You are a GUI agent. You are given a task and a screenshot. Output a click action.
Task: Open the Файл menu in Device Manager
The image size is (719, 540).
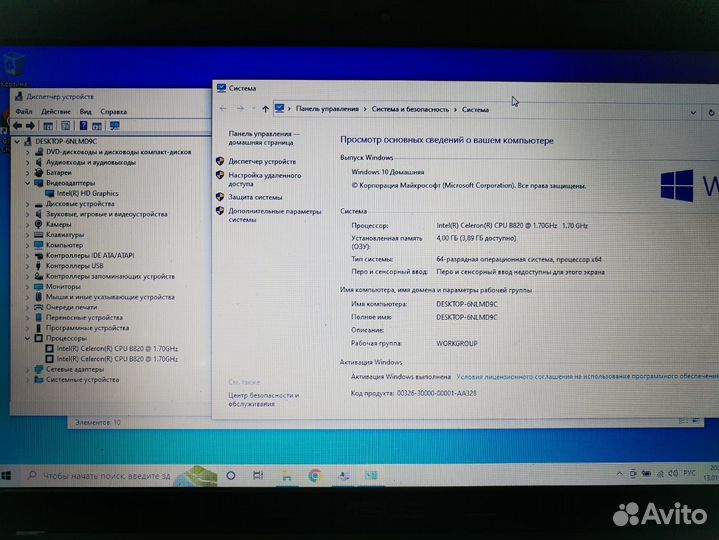tap(23, 112)
